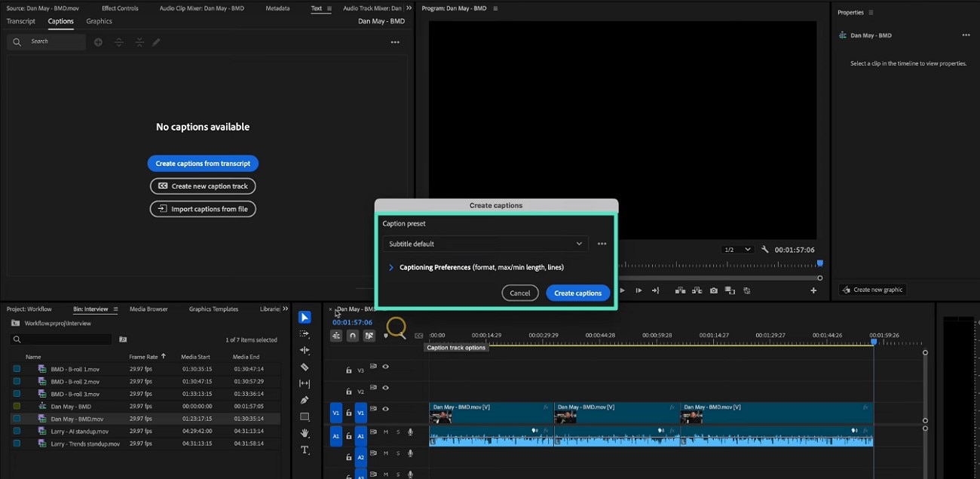This screenshot has height=479, width=980.
Task: Open the Effect Controls panel tab
Action: [120, 8]
